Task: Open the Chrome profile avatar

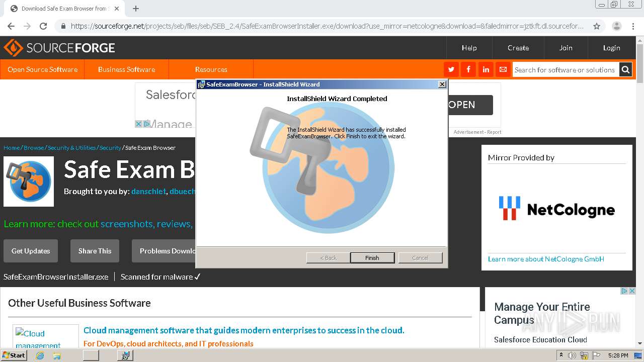Action: (616, 26)
